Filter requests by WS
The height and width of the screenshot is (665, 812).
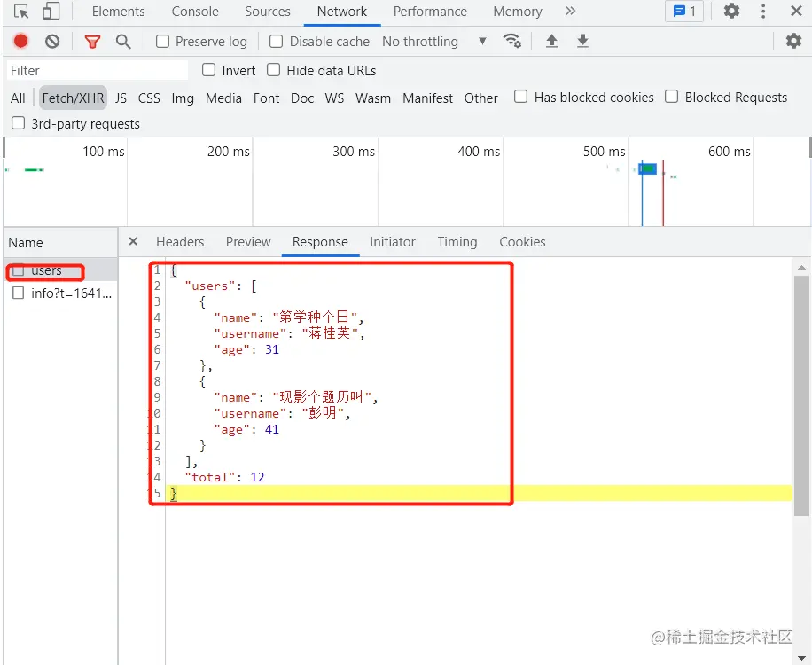334,98
